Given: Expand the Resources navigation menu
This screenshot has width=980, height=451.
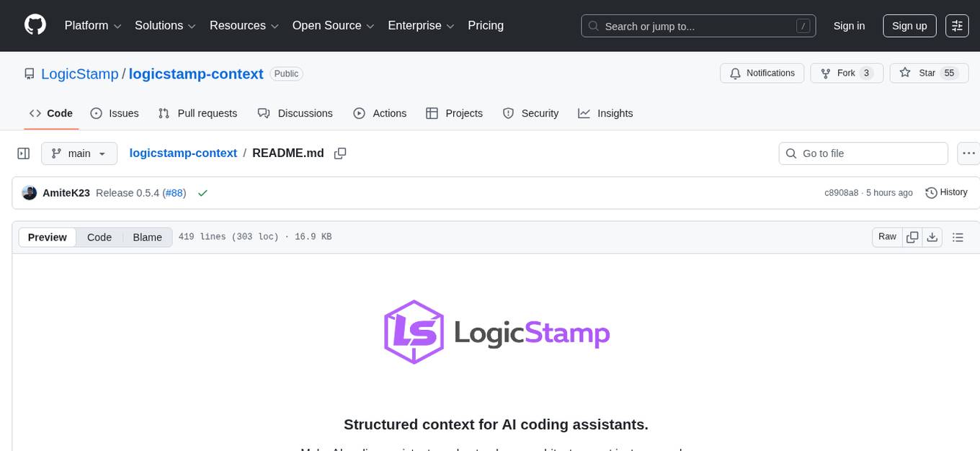Looking at the screenshot, I should coord(244,25).
